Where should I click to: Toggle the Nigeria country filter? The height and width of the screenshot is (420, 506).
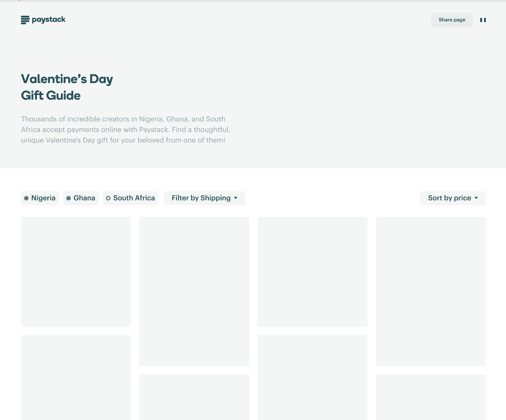(x=40, y=198)
